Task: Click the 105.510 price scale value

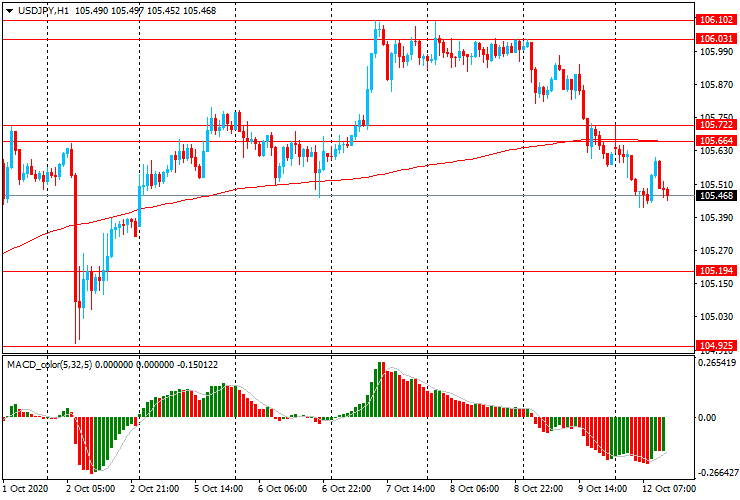Action: 716,185
